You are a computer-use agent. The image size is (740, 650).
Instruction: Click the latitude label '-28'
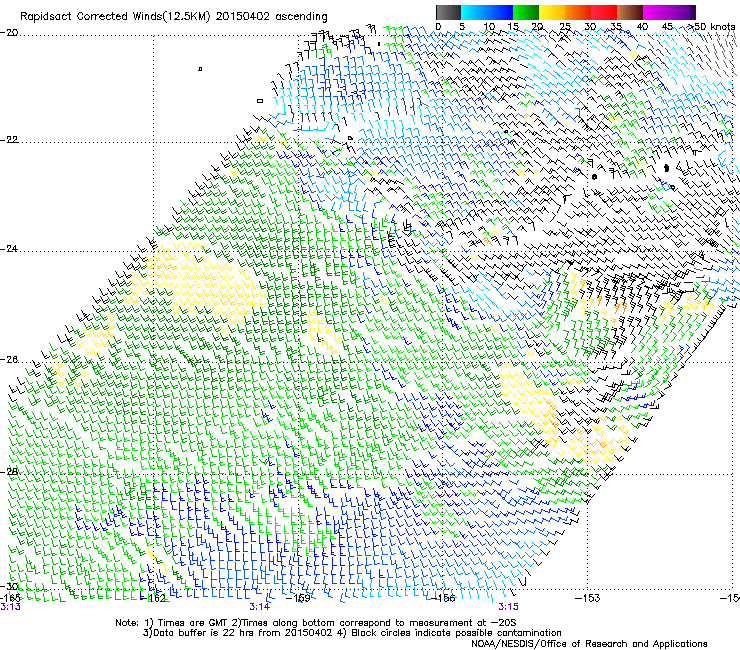9,472
